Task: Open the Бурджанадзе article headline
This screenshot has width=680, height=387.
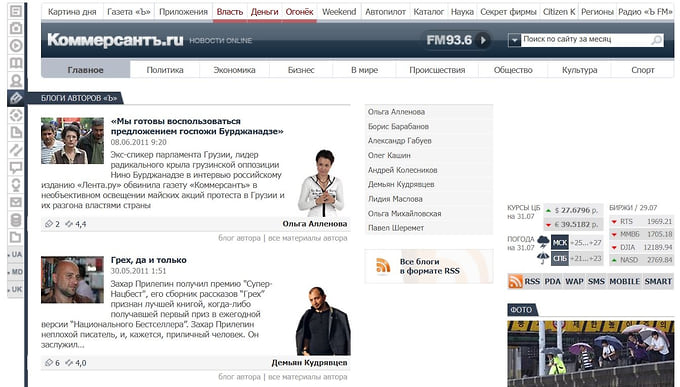Action: tap(197, 126)
